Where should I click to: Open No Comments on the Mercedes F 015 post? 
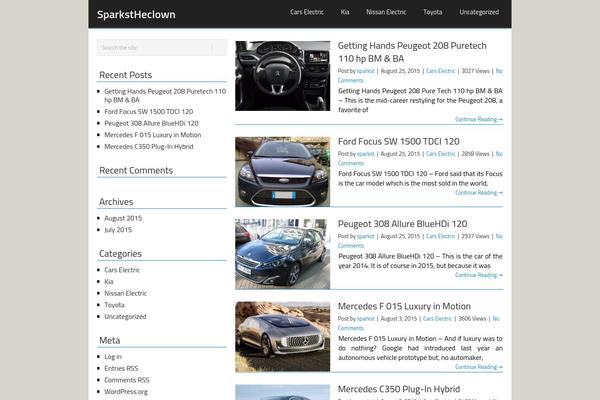point(351,328)
